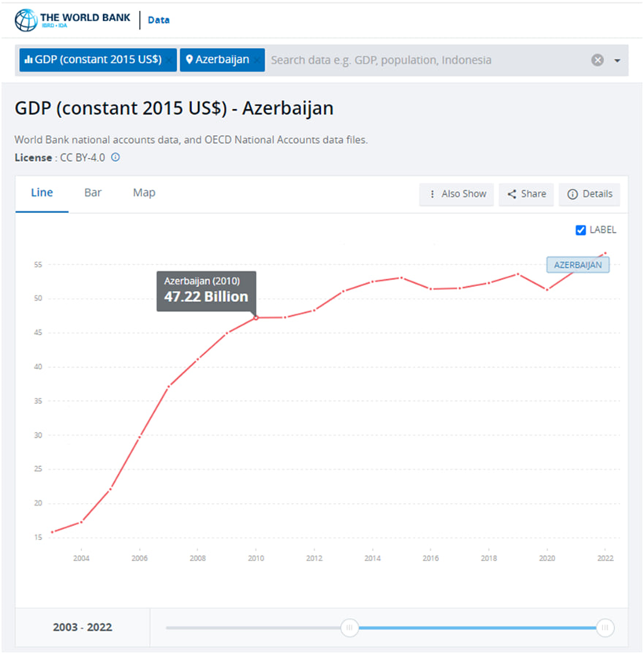Open the Details button
Screen dimensions: 644x654
coord(589,194)
